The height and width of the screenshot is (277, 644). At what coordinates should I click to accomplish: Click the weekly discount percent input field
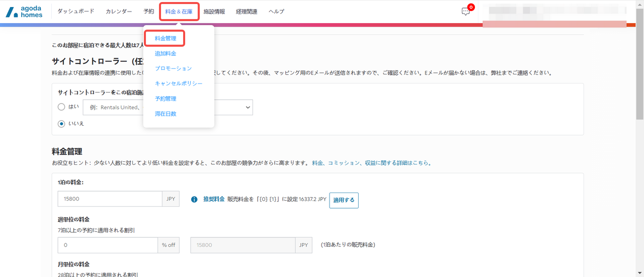[108, 245]
